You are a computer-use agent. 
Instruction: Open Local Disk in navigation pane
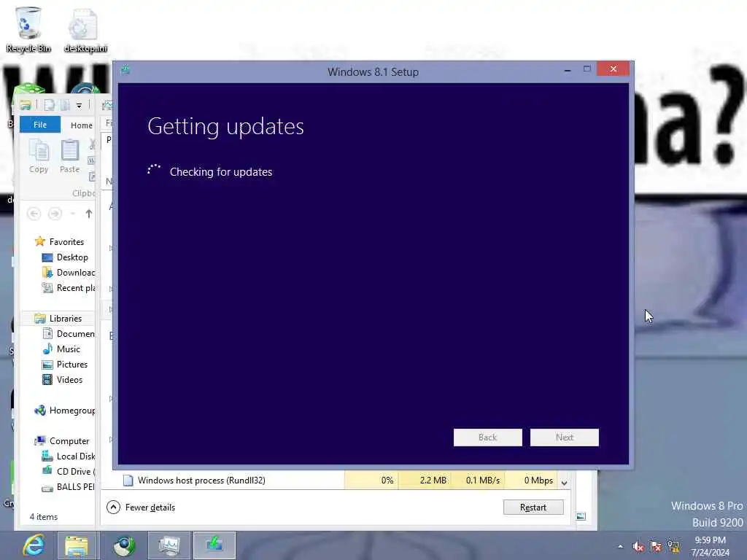69,456
